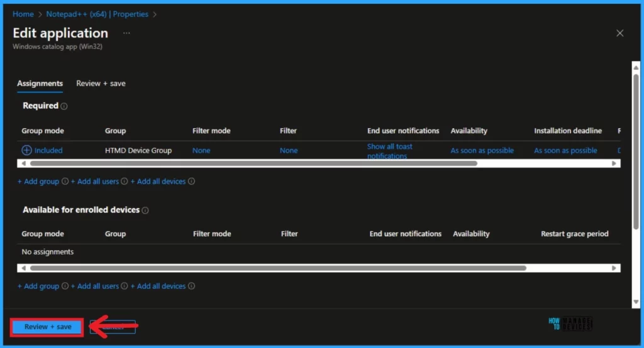Click End user notifications header in Required table
This screenshot has height=348, width=644.
coord(403,131)
